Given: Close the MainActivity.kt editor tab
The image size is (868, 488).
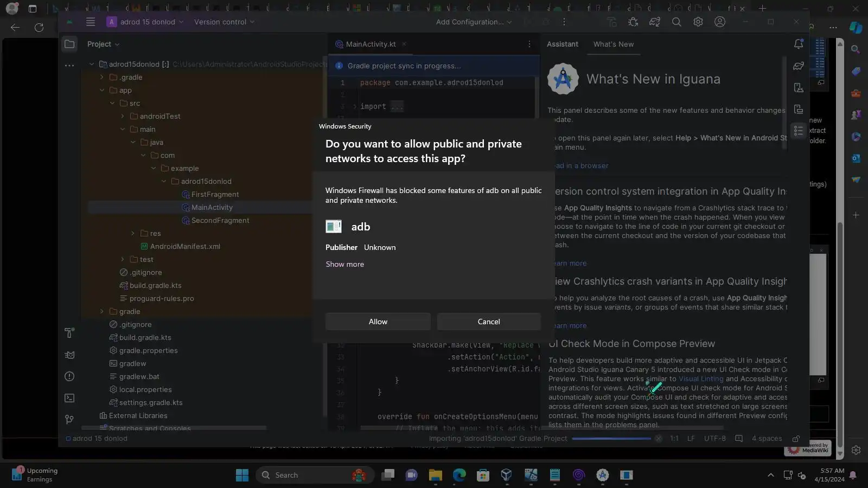Looking at the screenshot, I should tap(404, 44).
